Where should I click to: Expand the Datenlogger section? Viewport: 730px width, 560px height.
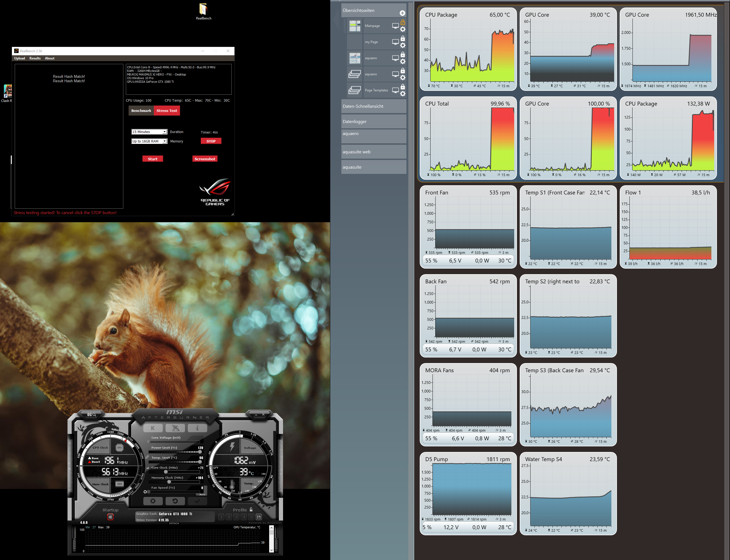pos(373,122)
